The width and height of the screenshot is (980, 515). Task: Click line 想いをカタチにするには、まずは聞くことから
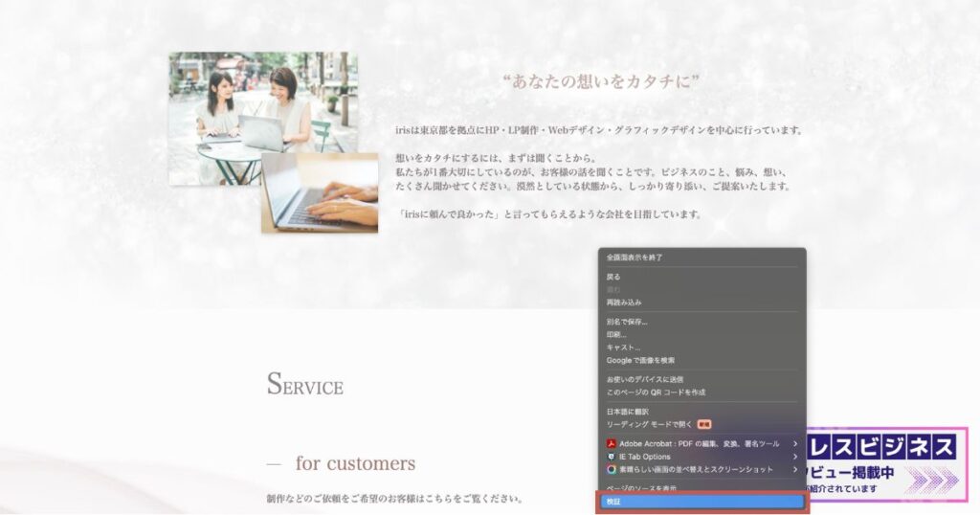point(497,158)
